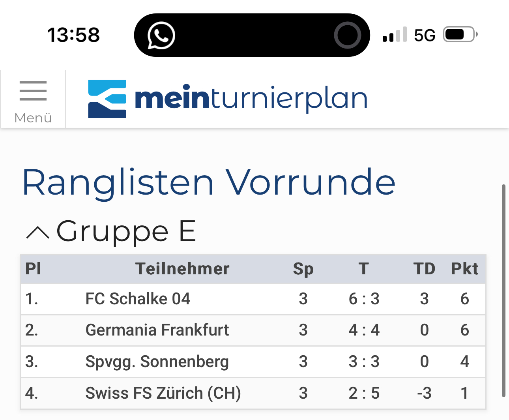This screenshot has height=420, width=509.
Task: Tap the 13:58 clock in status bar
Action: [73, 35]
